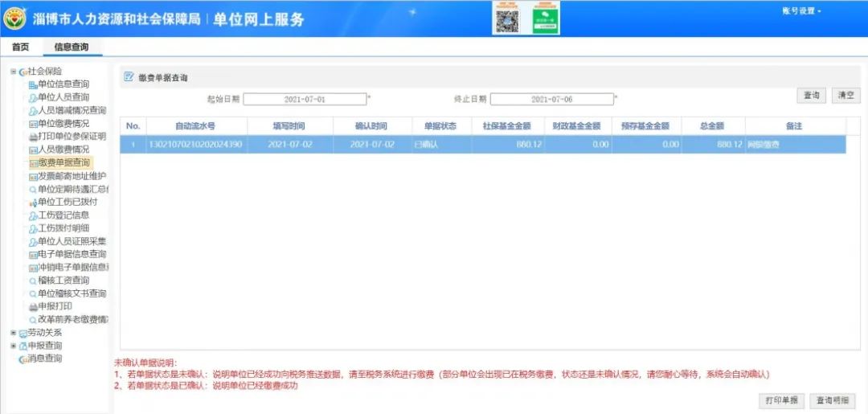Click the No. column header
The height and width of the screenshot is (414, 868).
(x=133, y=126)
